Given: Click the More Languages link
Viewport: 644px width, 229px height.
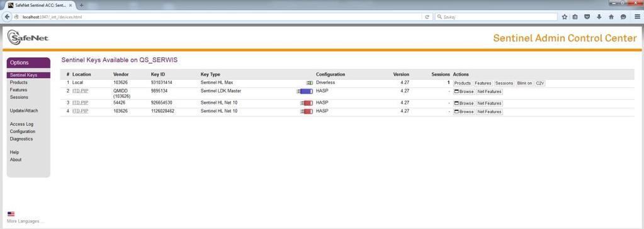Looking at the screenshot, I should (x=25, y=221).
